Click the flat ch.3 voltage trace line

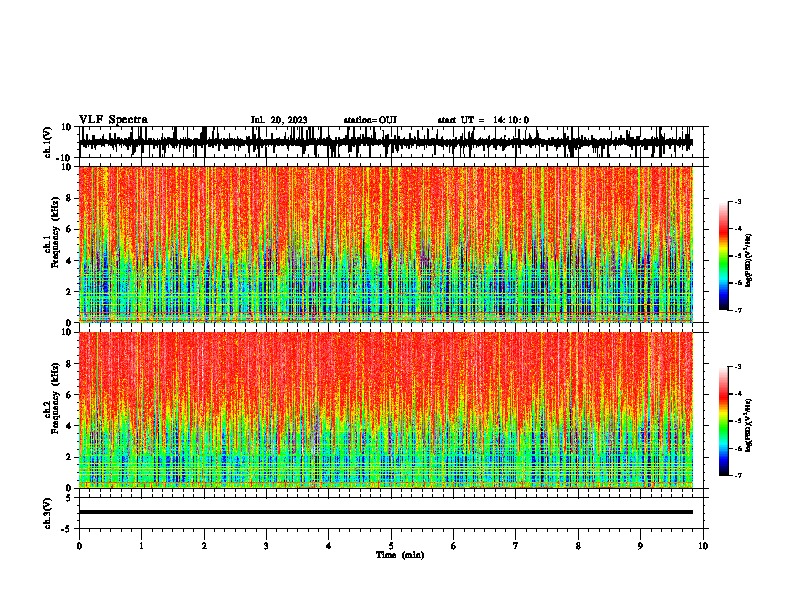385,512
